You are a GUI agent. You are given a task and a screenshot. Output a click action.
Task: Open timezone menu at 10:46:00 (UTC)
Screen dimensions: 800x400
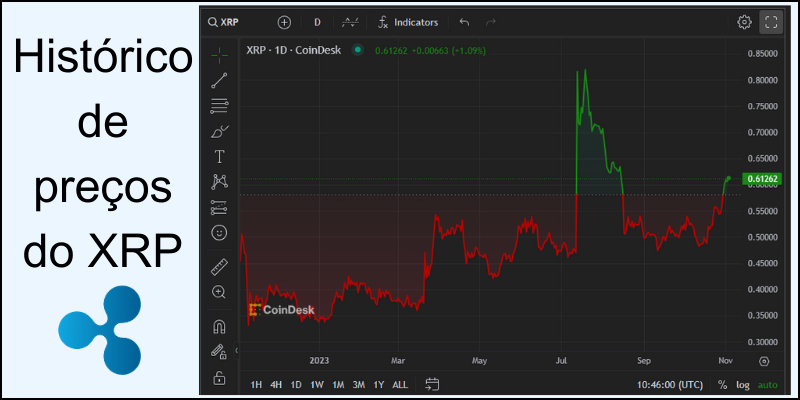670,385
